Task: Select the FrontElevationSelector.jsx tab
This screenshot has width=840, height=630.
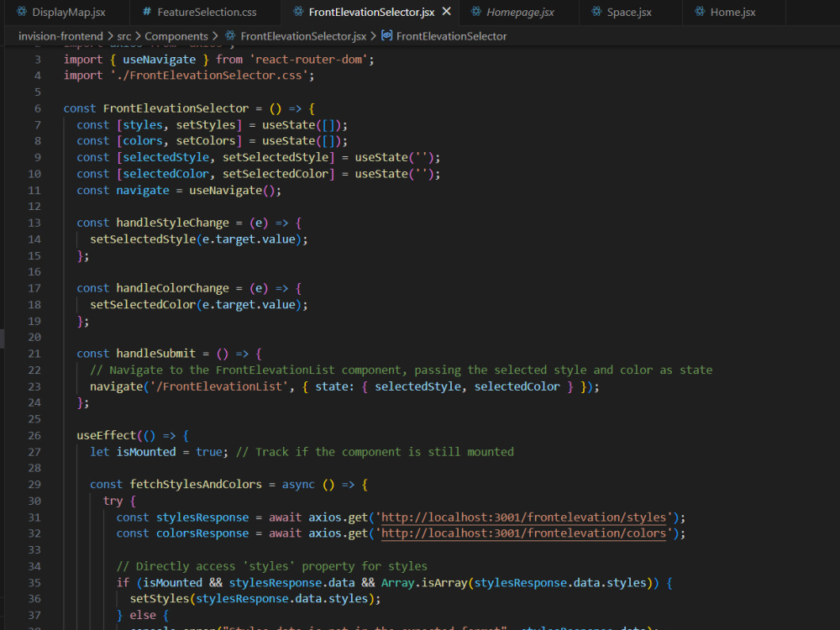Action: pyautogui.click(x=371, y=12)
